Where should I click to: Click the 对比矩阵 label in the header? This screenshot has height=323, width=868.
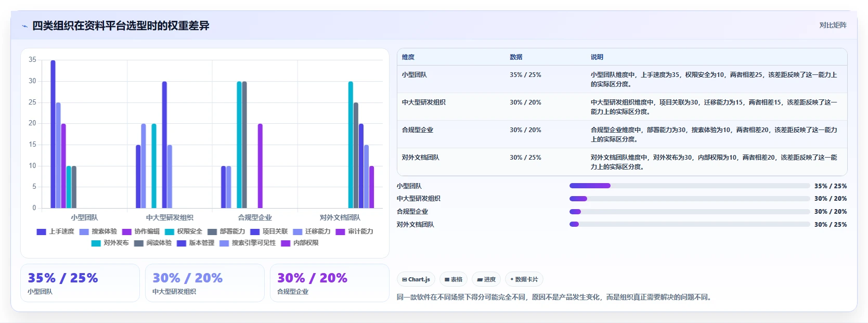(x=833, y=25)
